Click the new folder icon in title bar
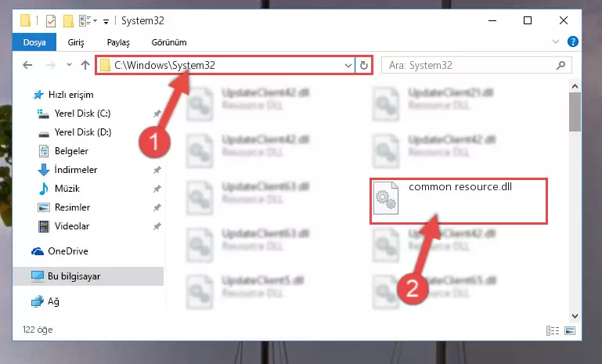 pos(68,21)
